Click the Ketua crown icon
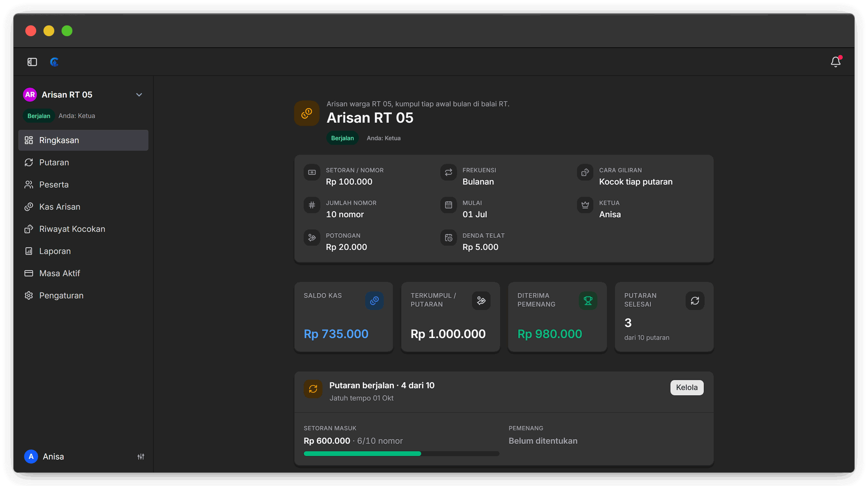 [x=585, y=205]
